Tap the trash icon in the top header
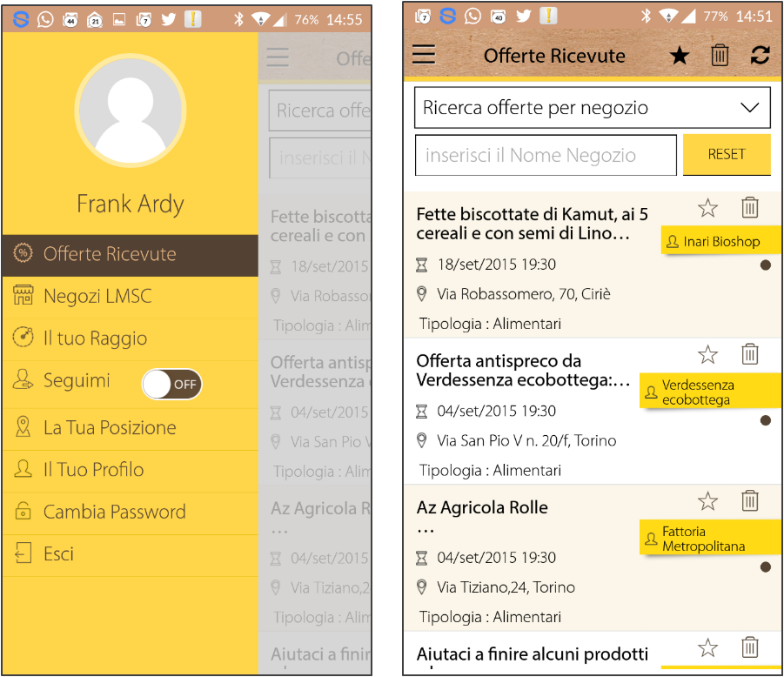Viewport: 784px width, 677px height. (x=720, y=55)
